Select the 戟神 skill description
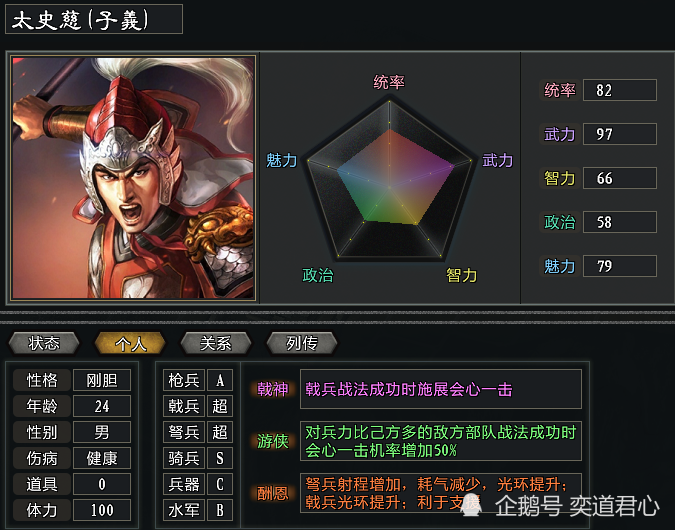Screen dimensions: 675x530 pyautogui.click(x=441, y=389)
